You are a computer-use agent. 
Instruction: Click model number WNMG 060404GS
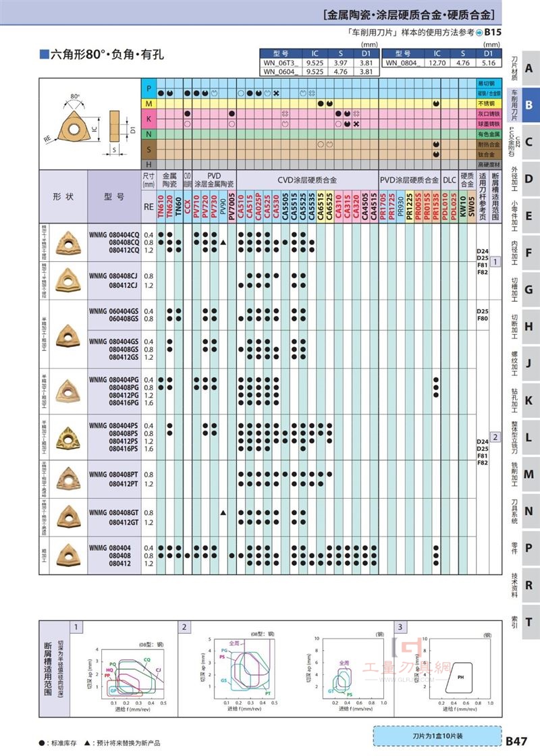[x=114, y=311]
